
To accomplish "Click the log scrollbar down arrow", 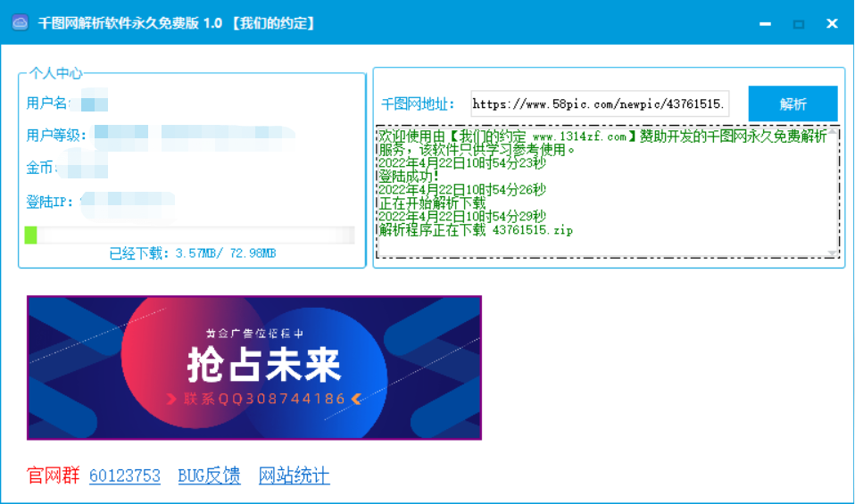I will click(833, 252).
